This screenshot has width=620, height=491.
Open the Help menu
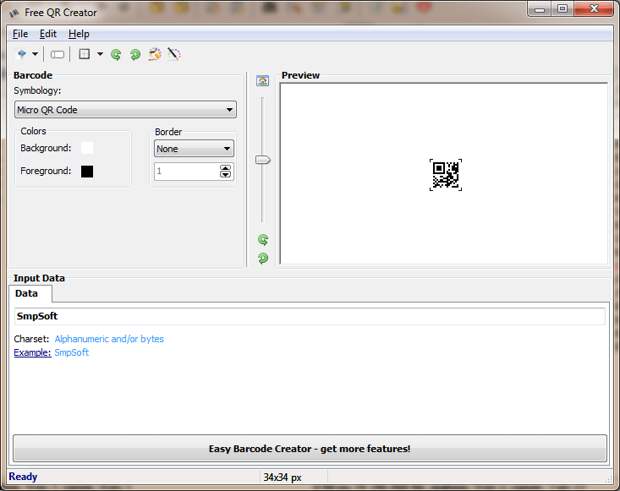pos(79,34)
